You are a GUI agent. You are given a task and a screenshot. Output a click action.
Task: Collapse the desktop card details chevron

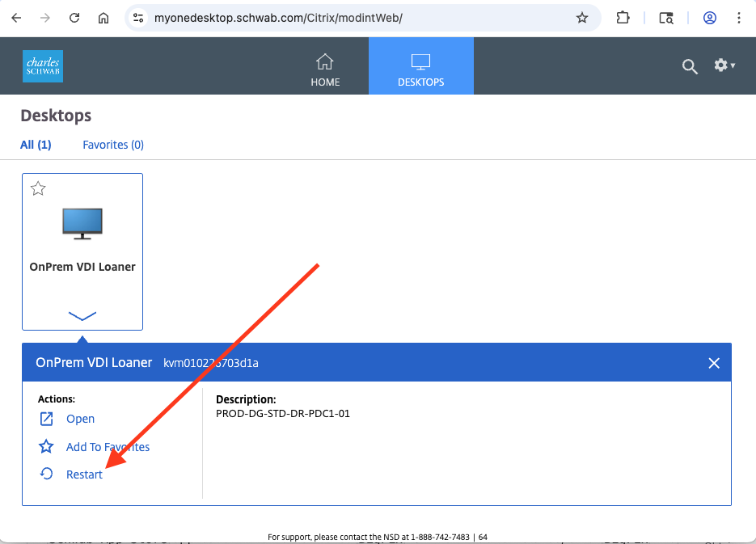[x=82, y=315]
